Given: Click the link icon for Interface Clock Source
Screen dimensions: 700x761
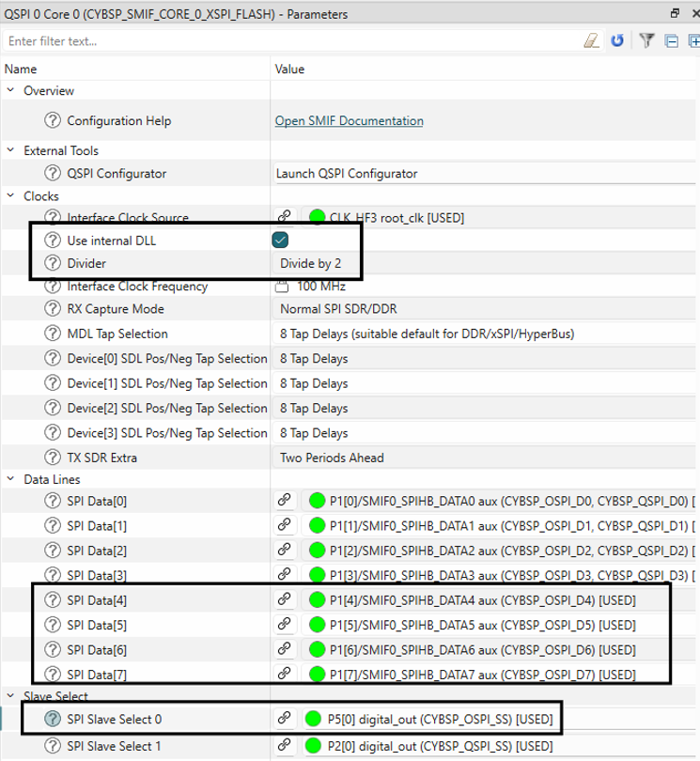Looking at the screenshot, I should point(285,217).
